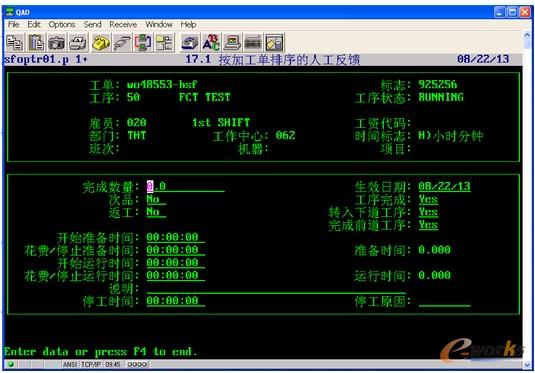Click the program name sfoptr01.p
The width and height of the screenshot is (535, 373).
click(x=36, y=59)
